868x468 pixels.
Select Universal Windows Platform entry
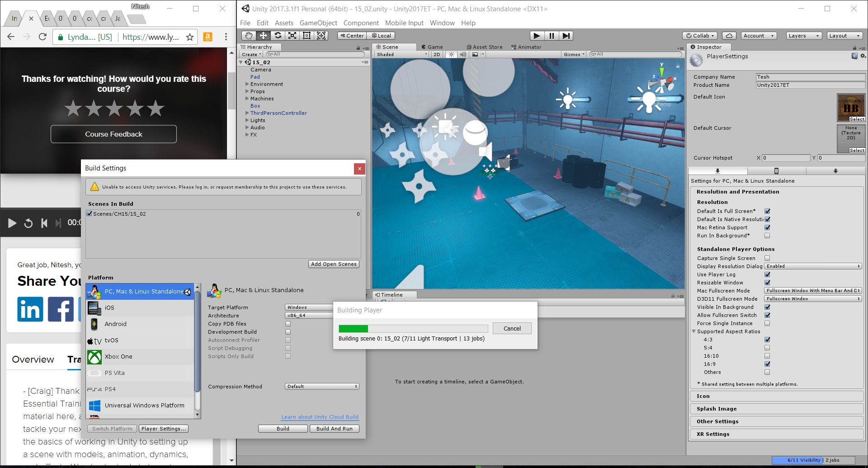pyautogui.click(x=140, y=405)
